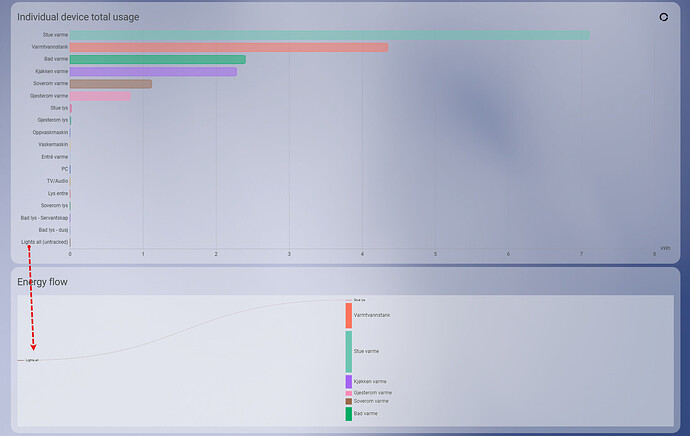
Task: Click the 'Stue lys' label in Energy flow
Action: point(360,300)
